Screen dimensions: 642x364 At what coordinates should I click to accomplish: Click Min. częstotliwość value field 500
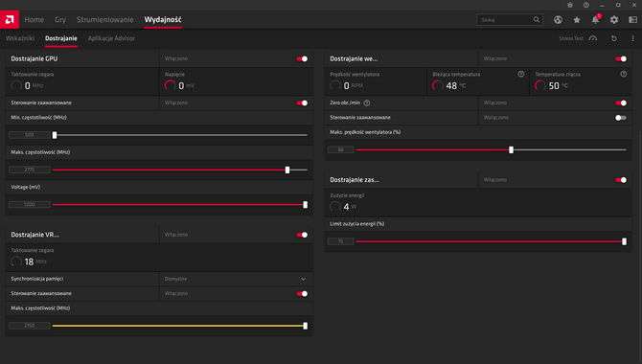(30, 135)
